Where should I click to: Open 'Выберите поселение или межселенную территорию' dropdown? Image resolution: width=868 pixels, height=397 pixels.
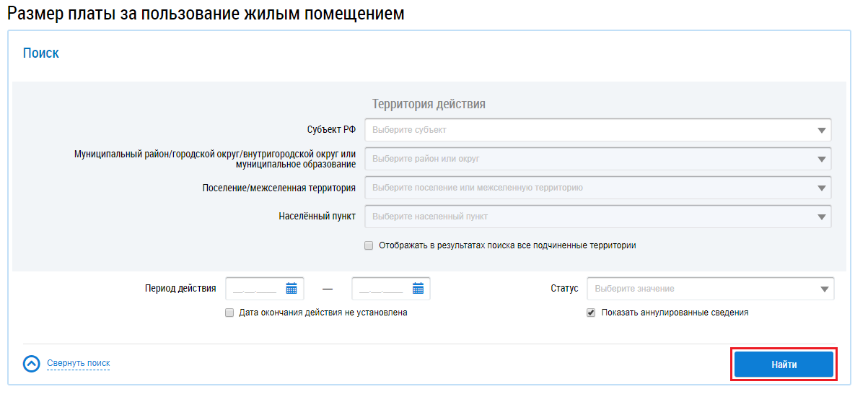pos(588,188)
